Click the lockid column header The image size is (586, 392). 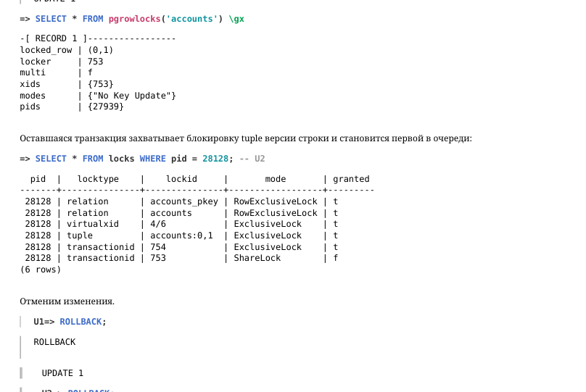pyautogui.click(x=181, y=179)
